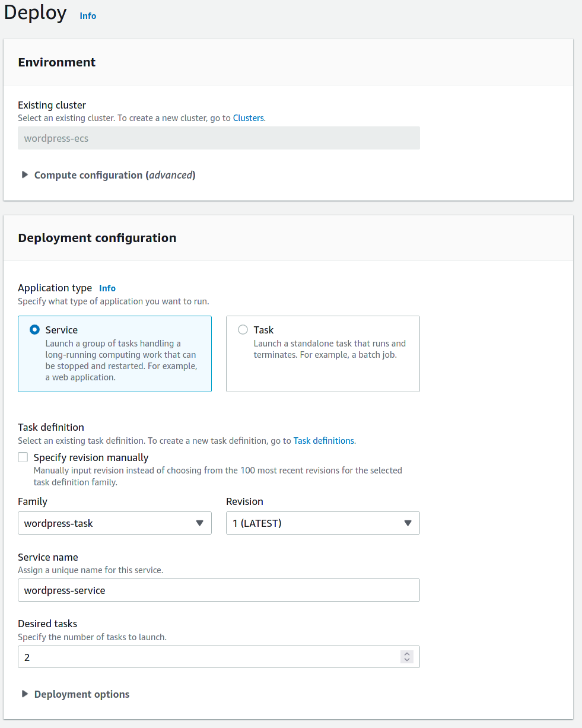Click the wordpress-task Family combo box

pyautogui.click(x=107, y=523)
